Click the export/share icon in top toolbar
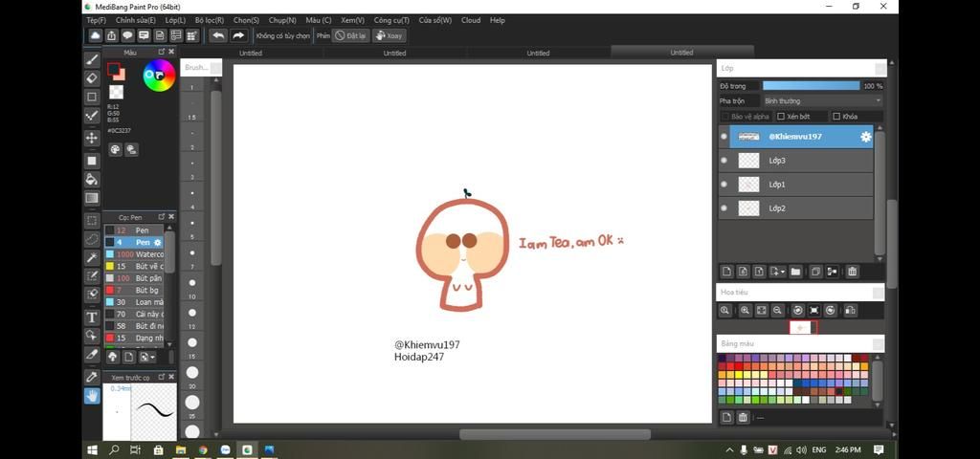The height and width of the screenshot is (459, 980). [111, 35]
